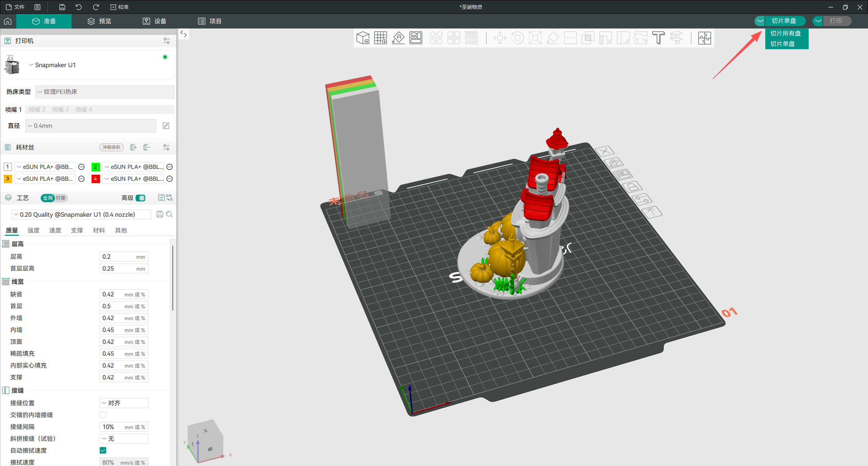Open the 强度 strength settings tab
Viewport: 868px width, 466px height.
(33, 230)
